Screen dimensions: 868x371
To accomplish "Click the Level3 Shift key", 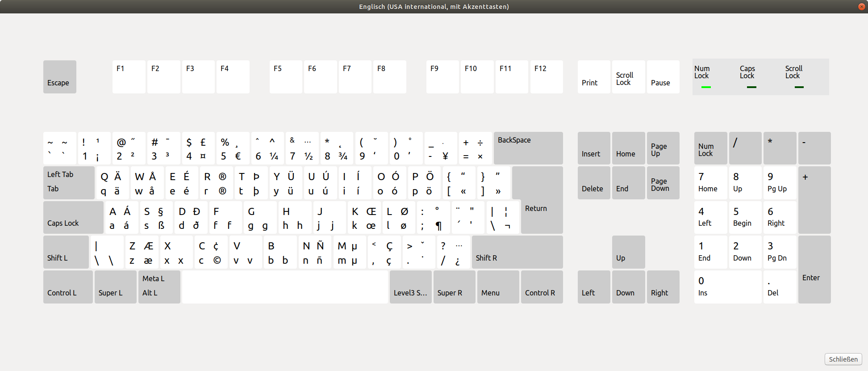I will [411, 287].
